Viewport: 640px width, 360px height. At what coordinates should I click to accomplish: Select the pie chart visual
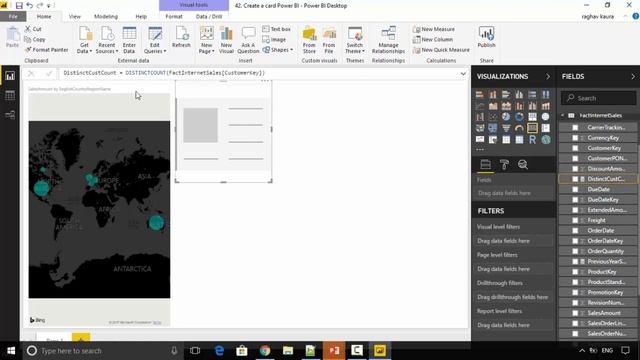[506, 117]
